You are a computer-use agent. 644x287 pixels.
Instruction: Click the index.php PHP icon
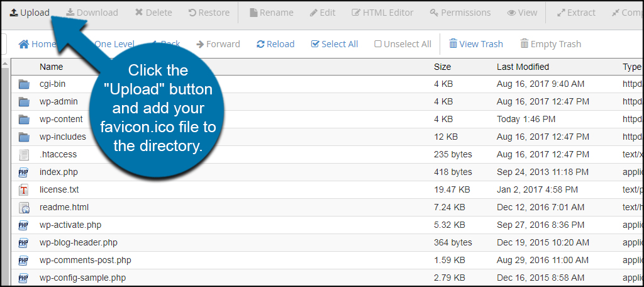23,172
